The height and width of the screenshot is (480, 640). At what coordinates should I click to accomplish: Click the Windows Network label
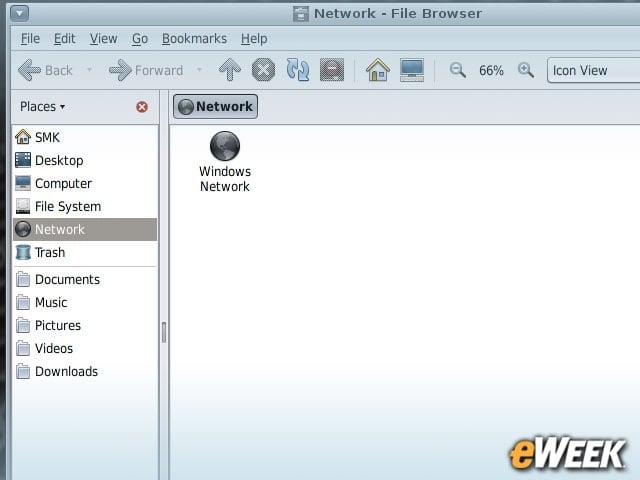(x=225, y=179)
